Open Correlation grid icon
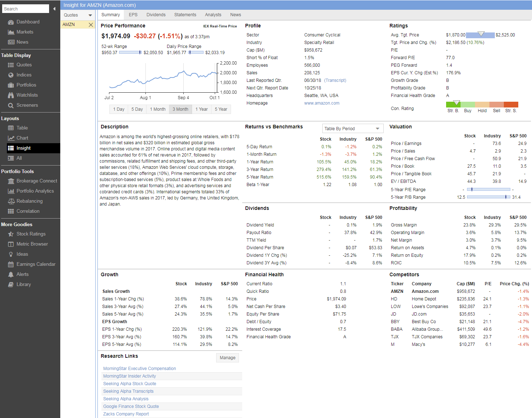This screenshot has width=532, height=418. coord(11,211)
